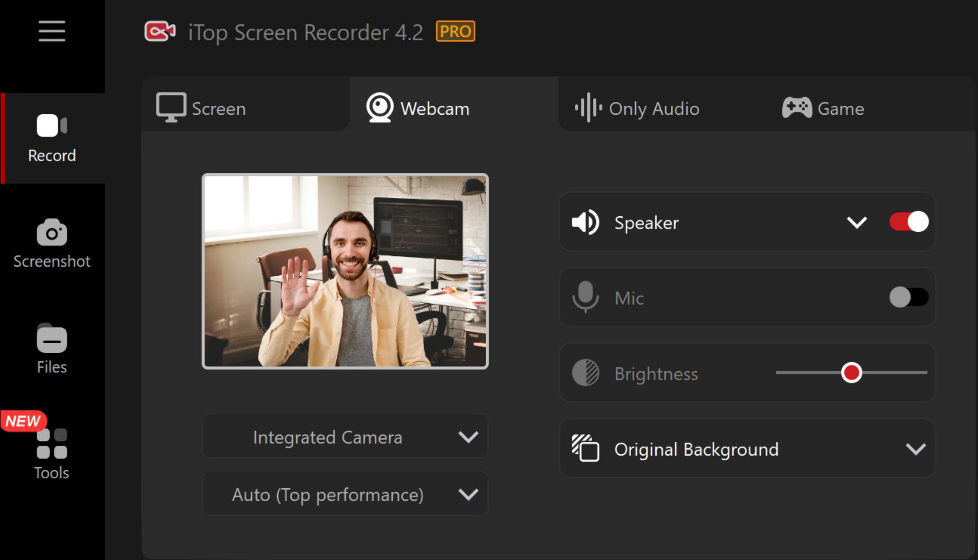The image size is (978, 560).
Task: Open the hamburger menu
Action: 51,31
